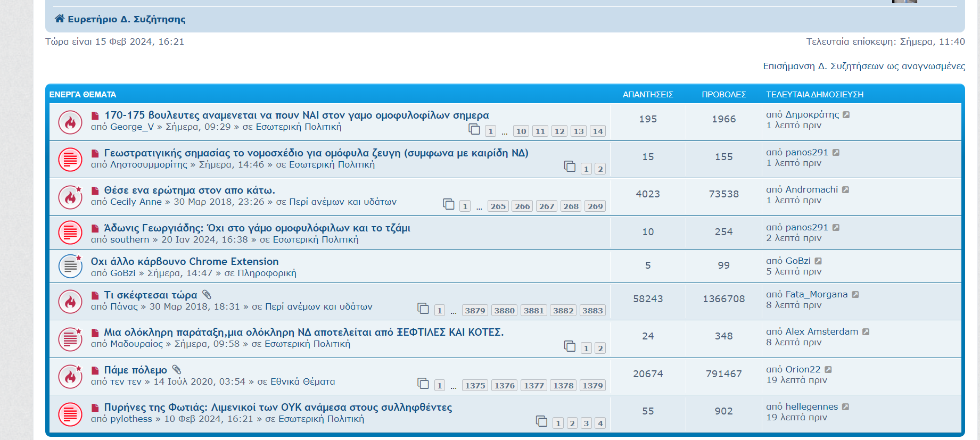Open topic Τι σκέφτεσαι τώρα

coord(151,295)
